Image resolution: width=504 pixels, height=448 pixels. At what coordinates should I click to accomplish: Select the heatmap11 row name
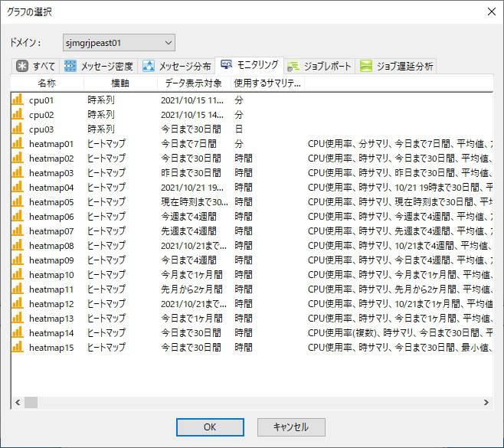coord(51,289)
